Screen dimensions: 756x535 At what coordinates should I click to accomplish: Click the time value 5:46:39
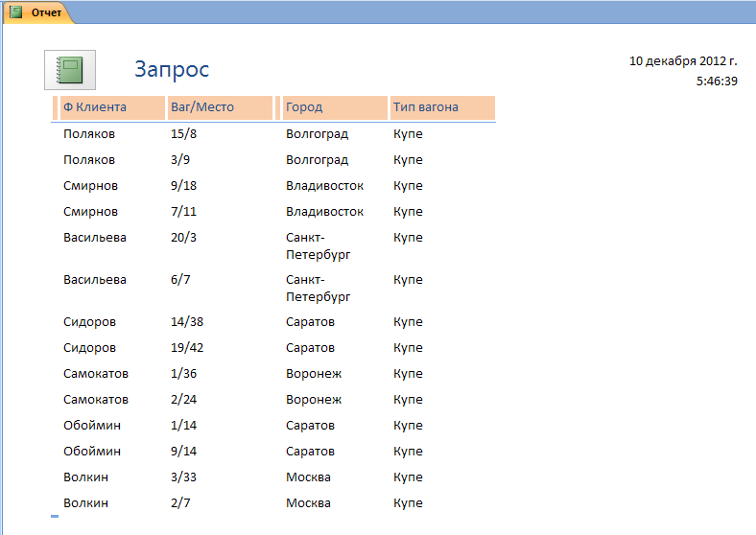pos(717,81)
